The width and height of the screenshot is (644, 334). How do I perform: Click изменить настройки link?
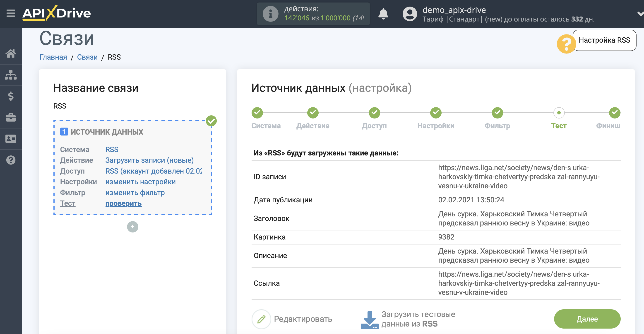point(140,182)
